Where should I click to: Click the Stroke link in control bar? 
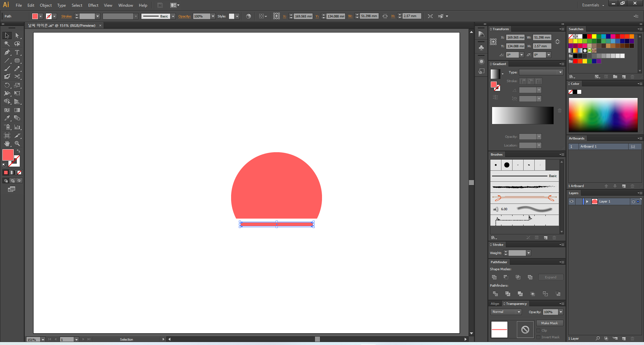66,16
